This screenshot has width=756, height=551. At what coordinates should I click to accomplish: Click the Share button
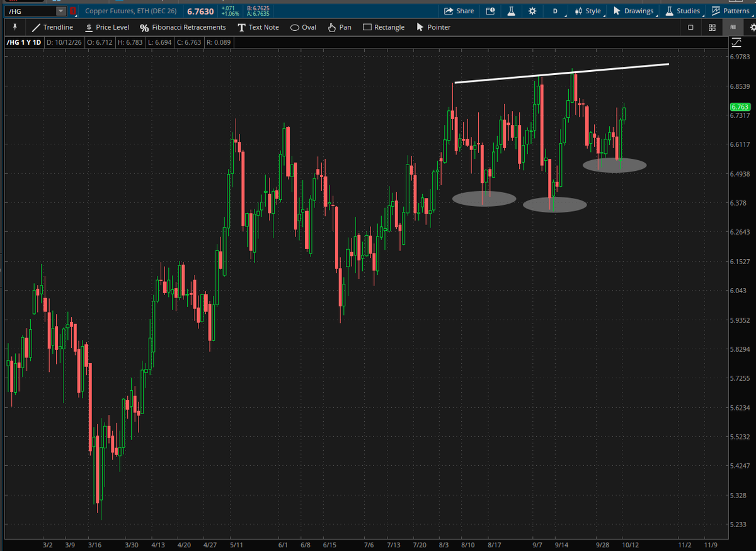[459, 11]
